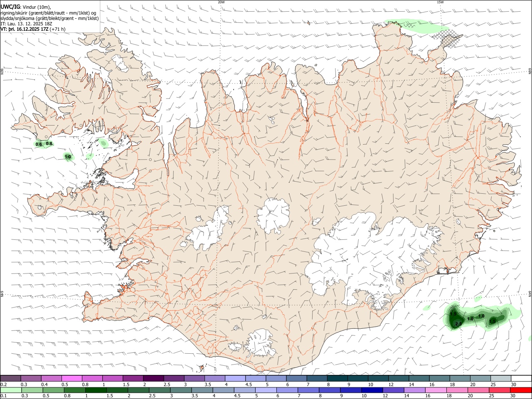Select the white 30 swatch in upper legend row
The width and height of the screenshot is (532, 399).
click(x=521, y=378)
